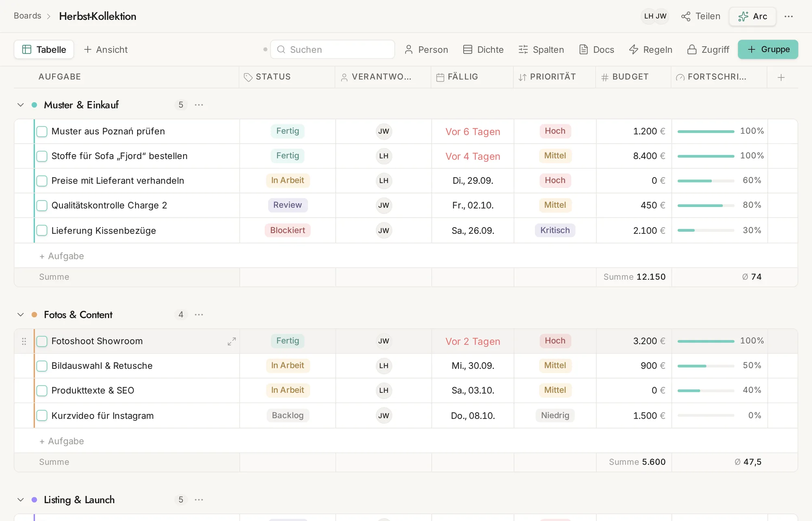Image resolution: width=812 pixels, height=521 pixels.
Task: Check Lieferung Kissenbezüge task
Action: coord(42,230)
